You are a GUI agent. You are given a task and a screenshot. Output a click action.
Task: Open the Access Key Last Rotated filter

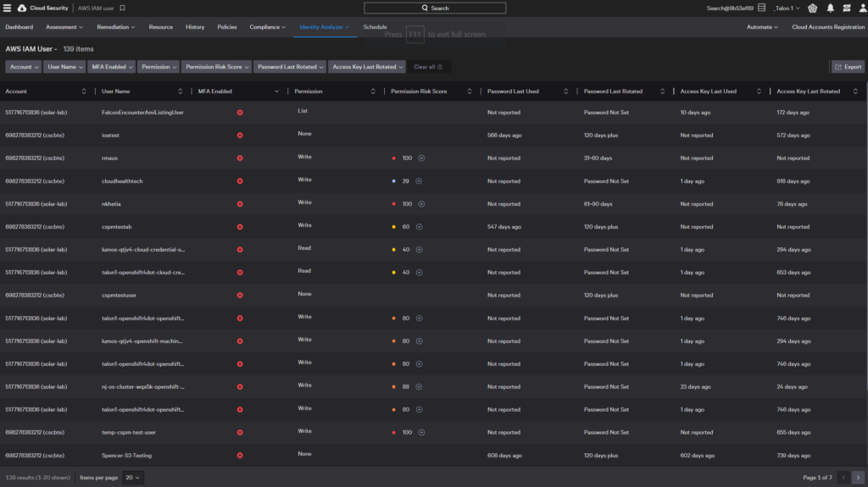pos(367,67)
